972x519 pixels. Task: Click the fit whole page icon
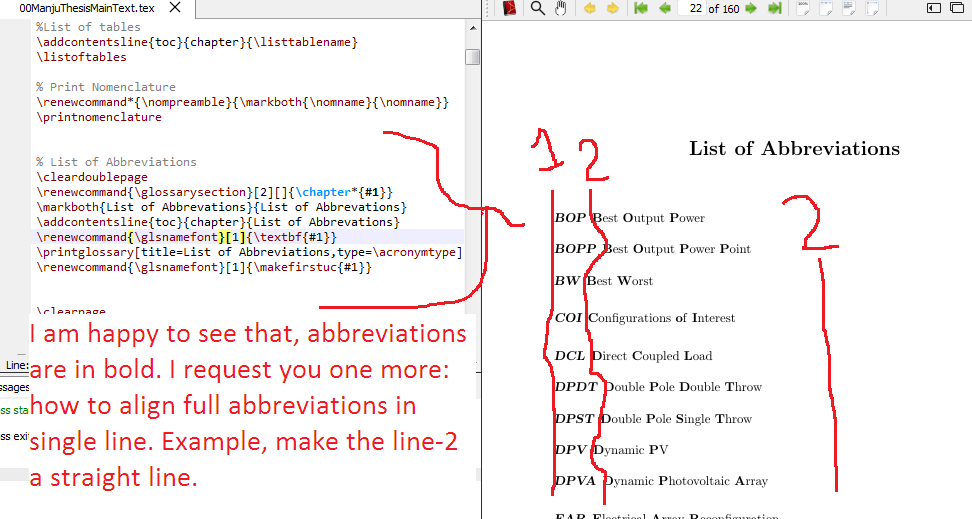[x=872, y=8]
